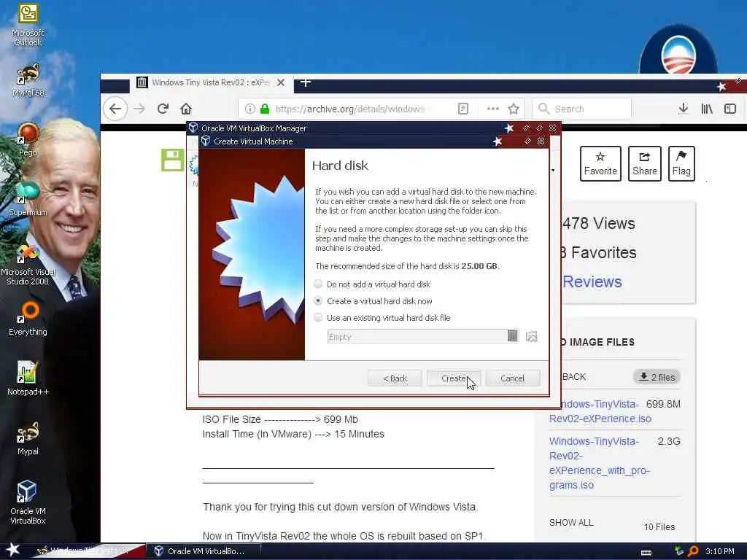Open Microsoft Outlook desktop icon
The height and width of the screenshot is (560, 747).
[x=28, y=24]
